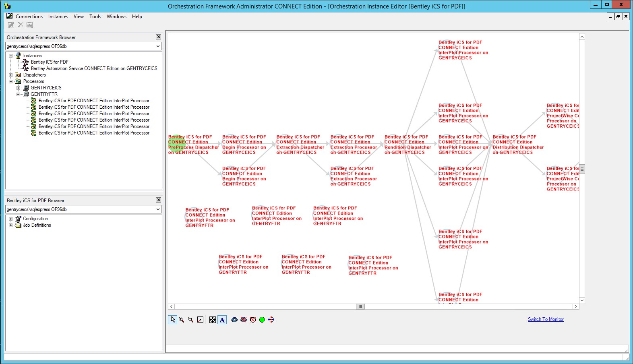The image size is (633, 364).
Task: Open the Connections menu
Action: click(29, 17)
